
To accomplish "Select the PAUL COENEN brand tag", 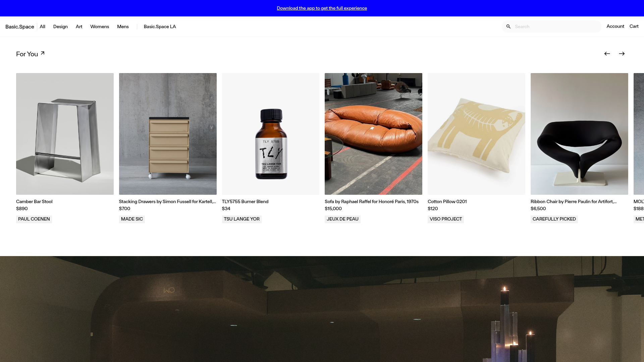I will pos(34,219).
